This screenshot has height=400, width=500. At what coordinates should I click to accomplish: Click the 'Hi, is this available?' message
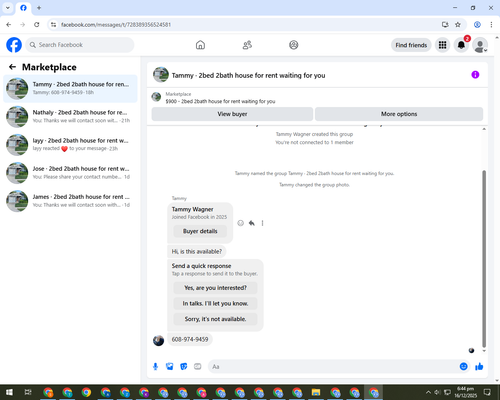point(197,251)
